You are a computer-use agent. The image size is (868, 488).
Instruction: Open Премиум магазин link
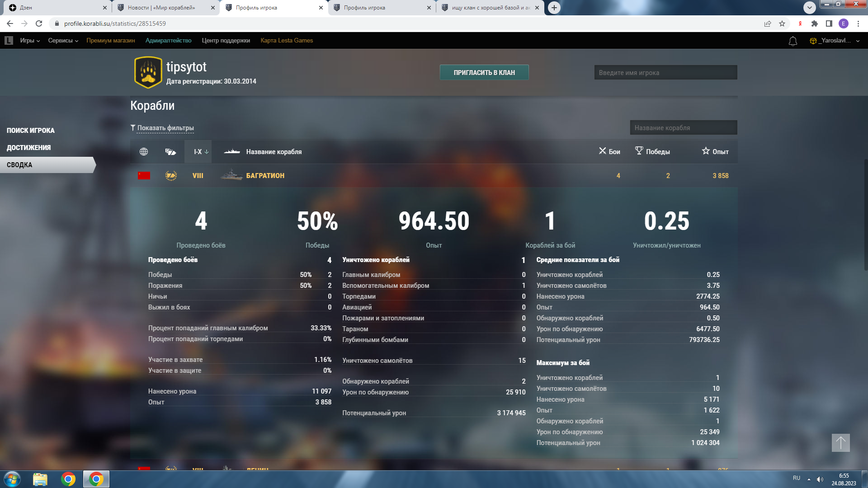click(x=111, y=41)
